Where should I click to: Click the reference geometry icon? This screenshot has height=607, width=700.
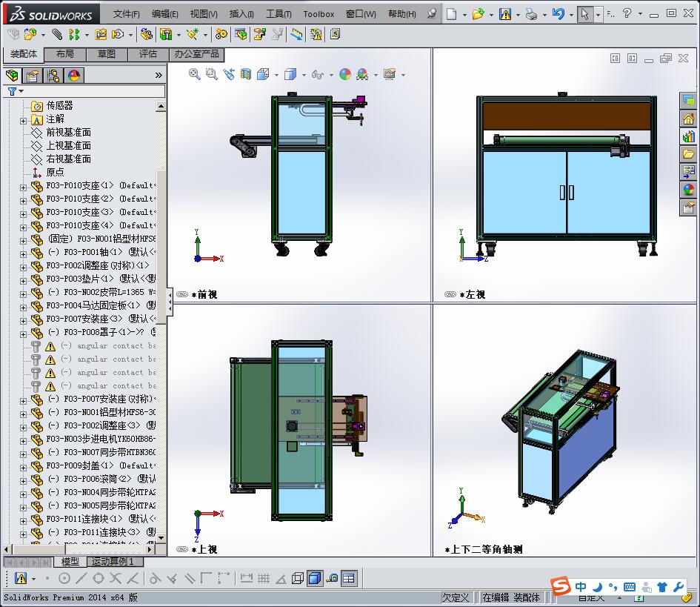coord(193,34)
